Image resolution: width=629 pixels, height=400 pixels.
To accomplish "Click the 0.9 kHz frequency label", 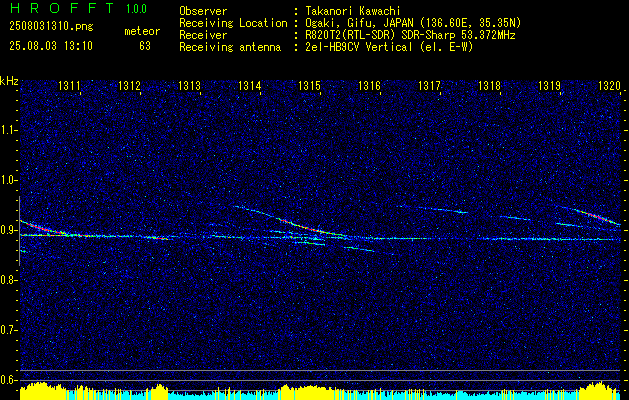I will 8,230.
